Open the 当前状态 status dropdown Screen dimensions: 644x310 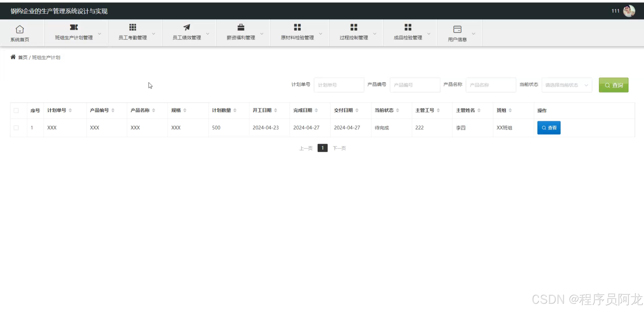[x=566, y=85]
